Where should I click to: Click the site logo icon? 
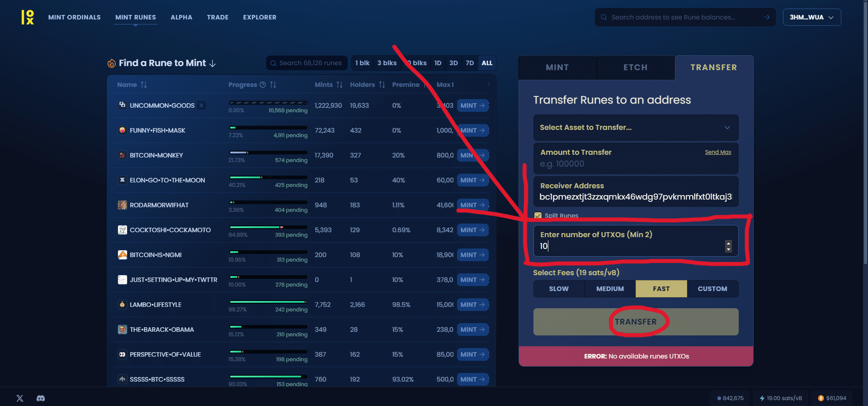28,17
